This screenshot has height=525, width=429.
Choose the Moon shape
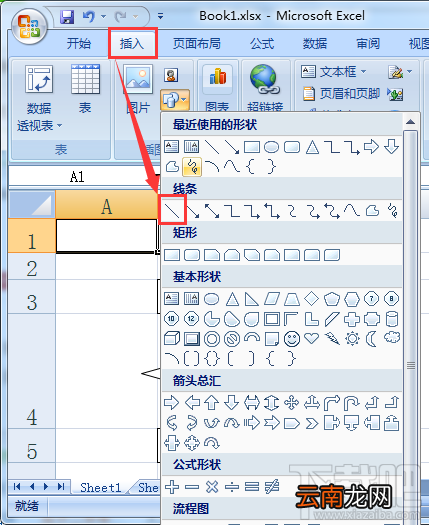371,339
